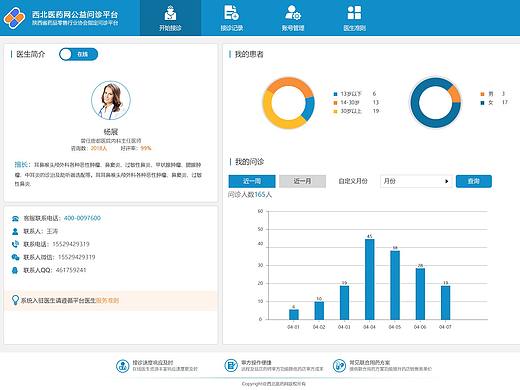
Task: Click the tallest bar at 04-04
Action: tap(370, 279)
